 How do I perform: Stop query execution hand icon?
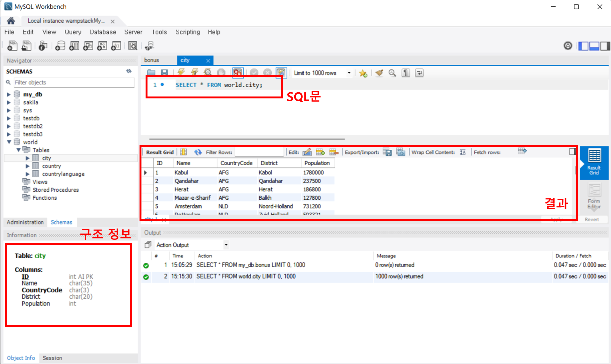point(221,73)
